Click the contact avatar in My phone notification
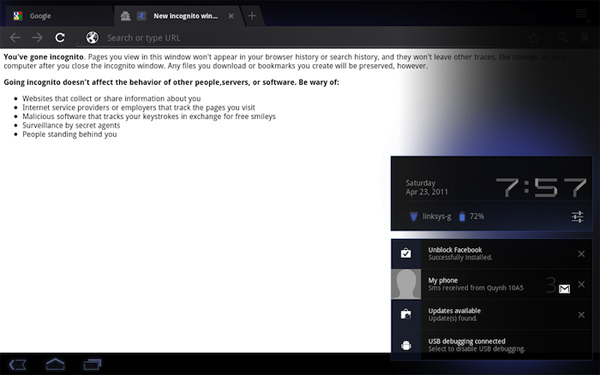 click(x=406, y=284)
